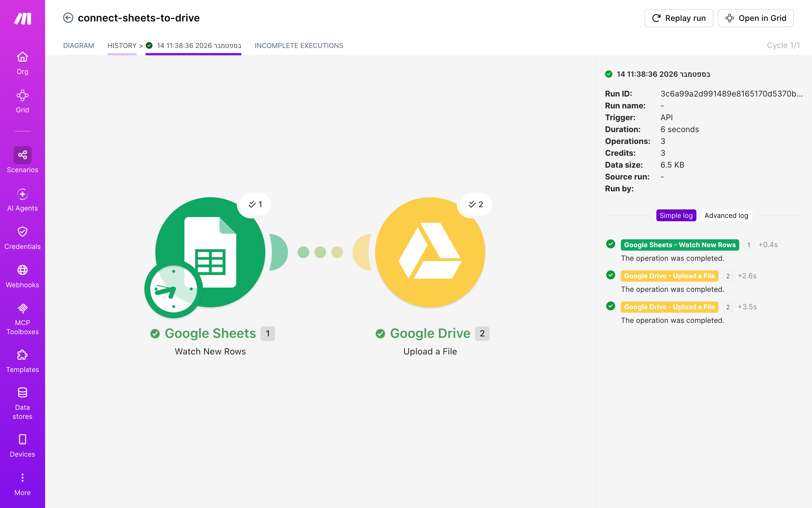Click the Google Drive module title
The width and height of the screenshot is (812, 508).
(430, 333)
